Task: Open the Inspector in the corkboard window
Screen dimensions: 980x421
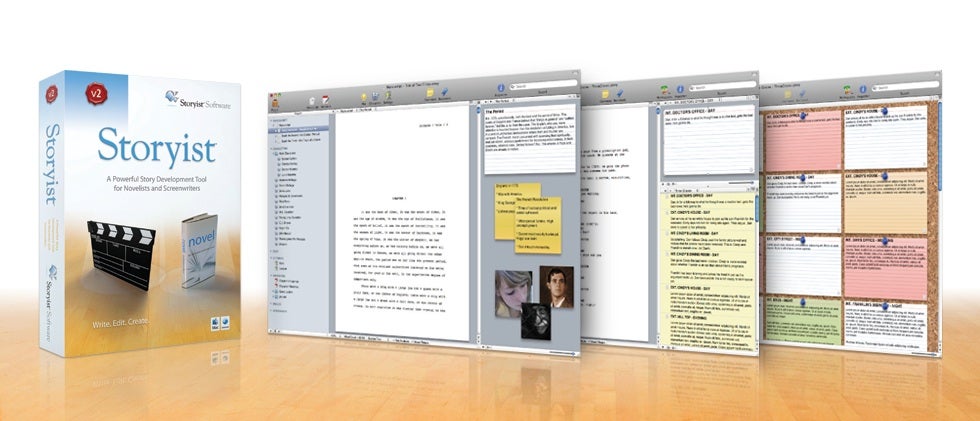Action: (862, 89)
